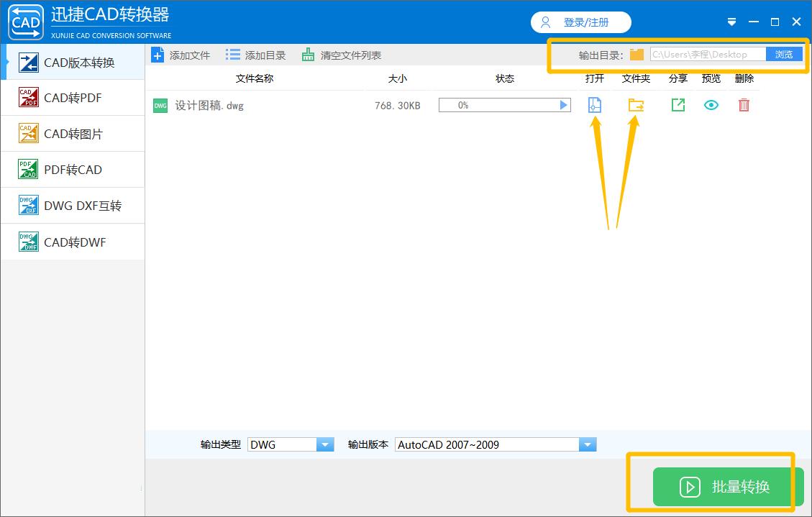Open the output folder for 设计图稿

pos(636,104)
